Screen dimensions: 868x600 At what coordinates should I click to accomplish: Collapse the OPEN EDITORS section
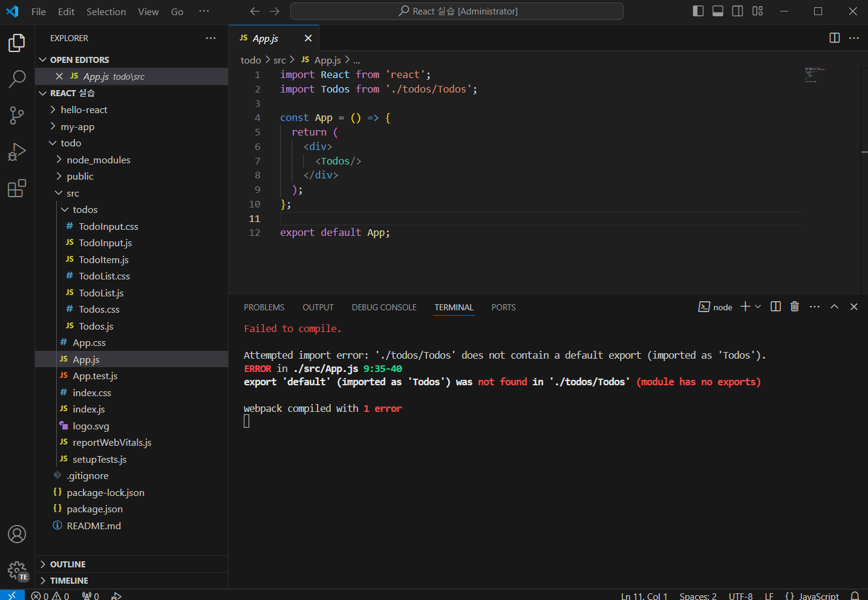pyautogui.click(x=132, y=60)
